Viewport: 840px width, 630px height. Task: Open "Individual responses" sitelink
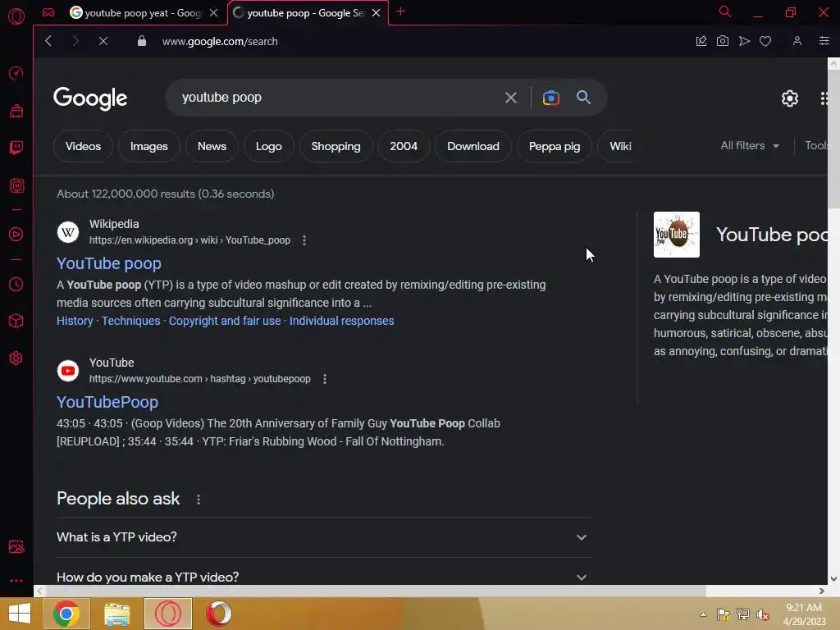click(341, 321)
